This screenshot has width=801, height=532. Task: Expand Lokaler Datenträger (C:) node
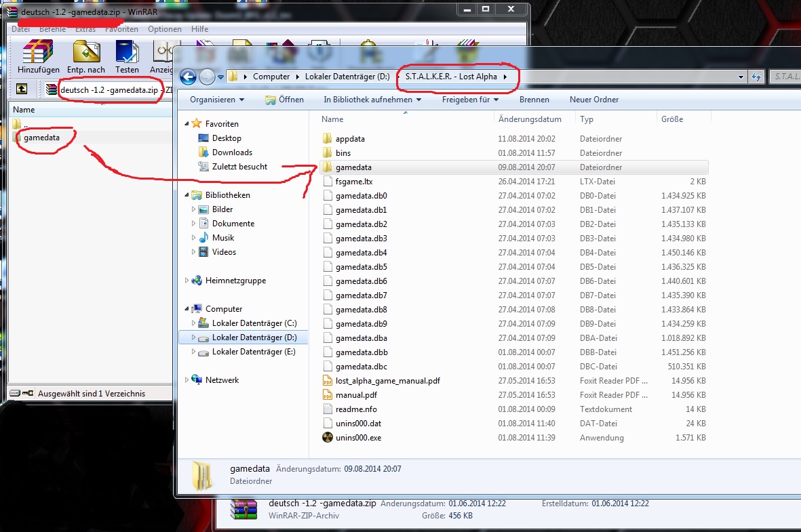pyautogui.click(x=193, y=323)
